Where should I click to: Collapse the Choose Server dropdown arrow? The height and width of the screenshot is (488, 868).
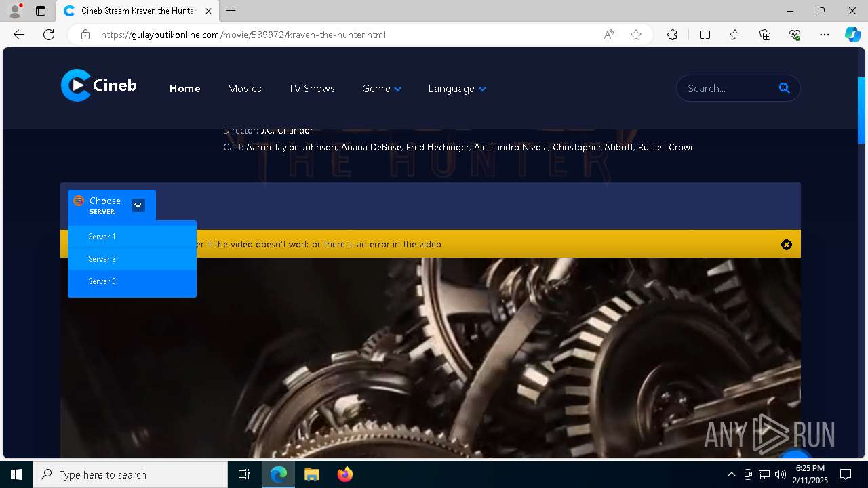point(138,205)
